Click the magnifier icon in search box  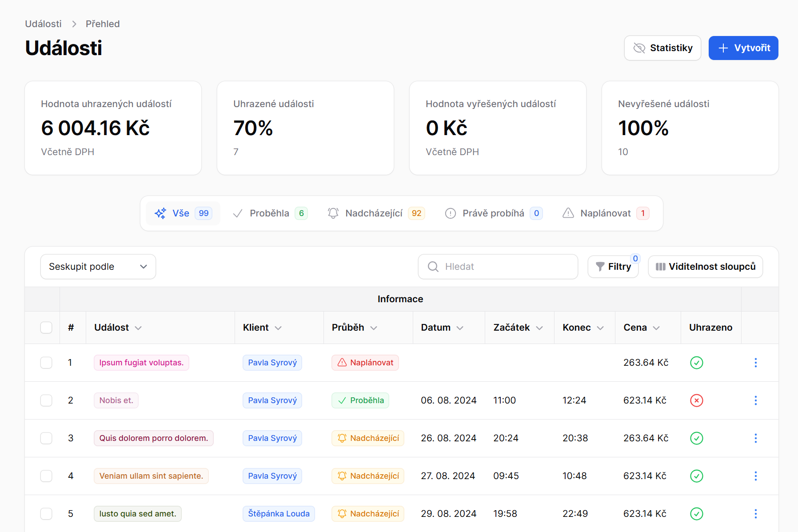(x=433, y=267)
